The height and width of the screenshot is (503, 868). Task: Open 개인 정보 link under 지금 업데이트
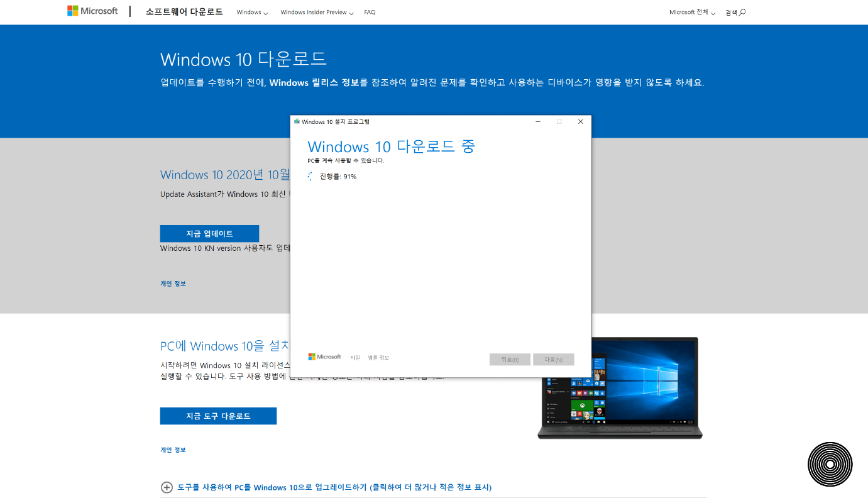tap(173, 284)
